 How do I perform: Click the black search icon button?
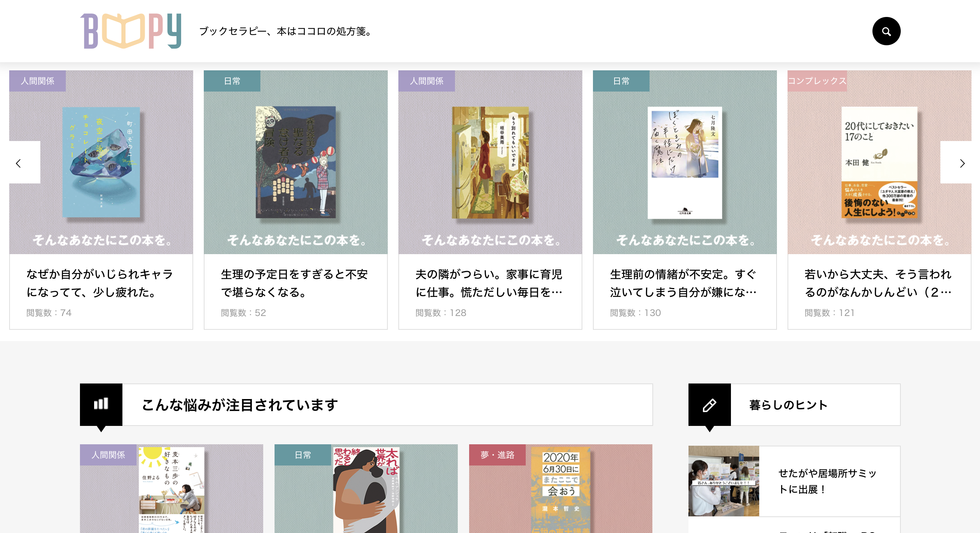(886, 31)
